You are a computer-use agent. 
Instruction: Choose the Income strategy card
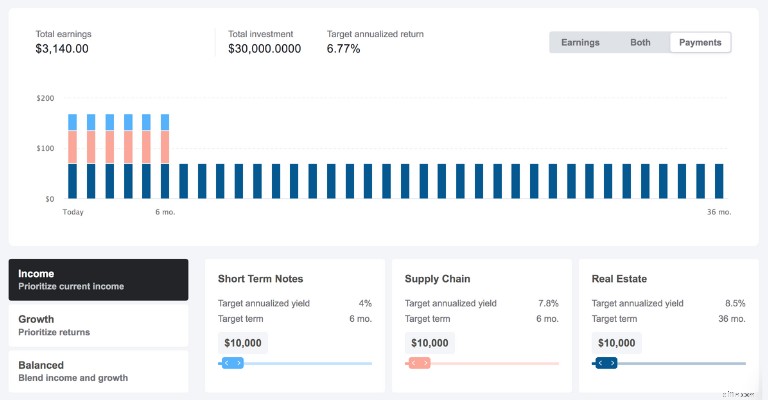click(98, 280)
